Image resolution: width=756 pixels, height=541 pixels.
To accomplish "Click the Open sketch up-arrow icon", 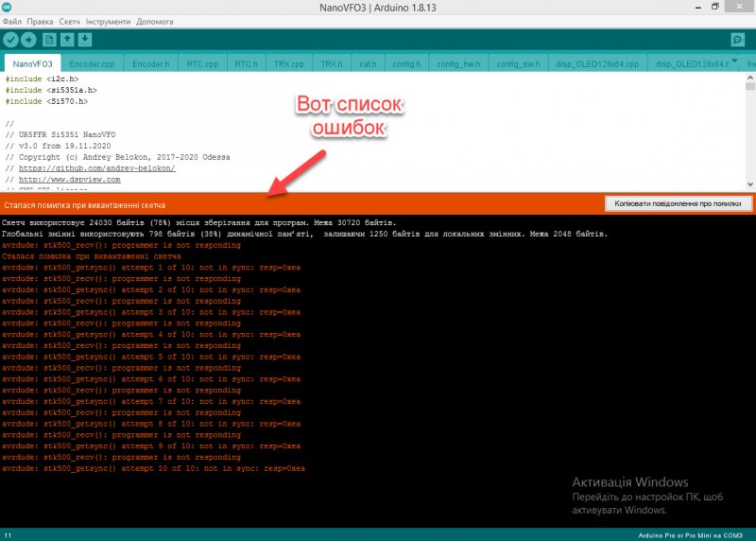I will 68,40.
